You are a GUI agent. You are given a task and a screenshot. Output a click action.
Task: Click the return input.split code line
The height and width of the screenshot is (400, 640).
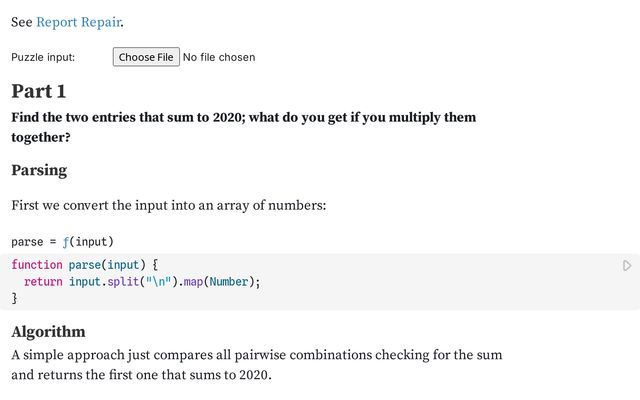pos(142,281)
